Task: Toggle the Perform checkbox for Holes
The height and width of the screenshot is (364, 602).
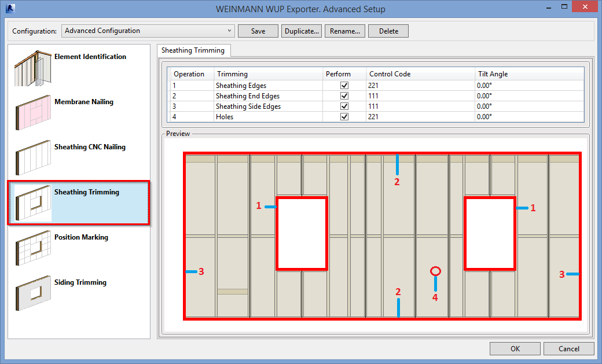Action: 344,116
